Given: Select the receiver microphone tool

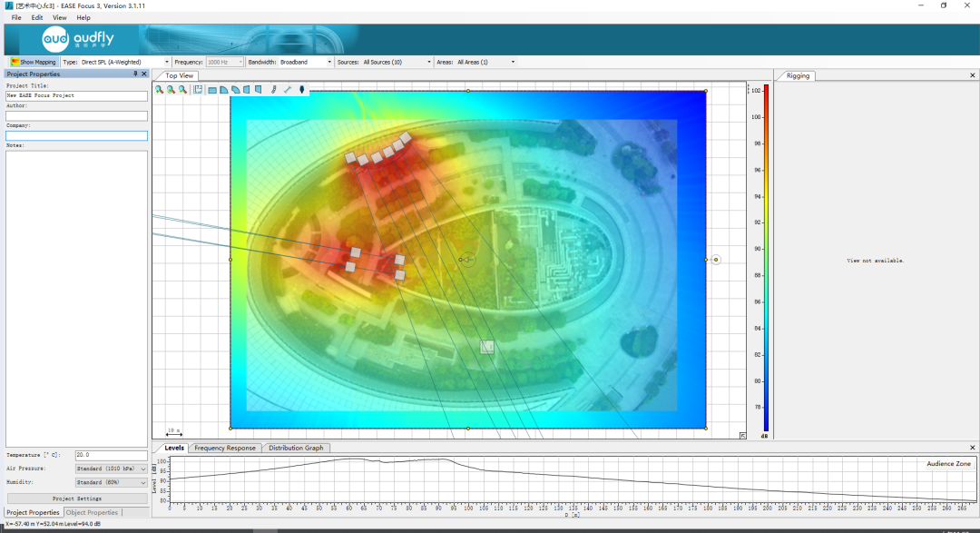Looking at the screenshot, I should [302, 90].
